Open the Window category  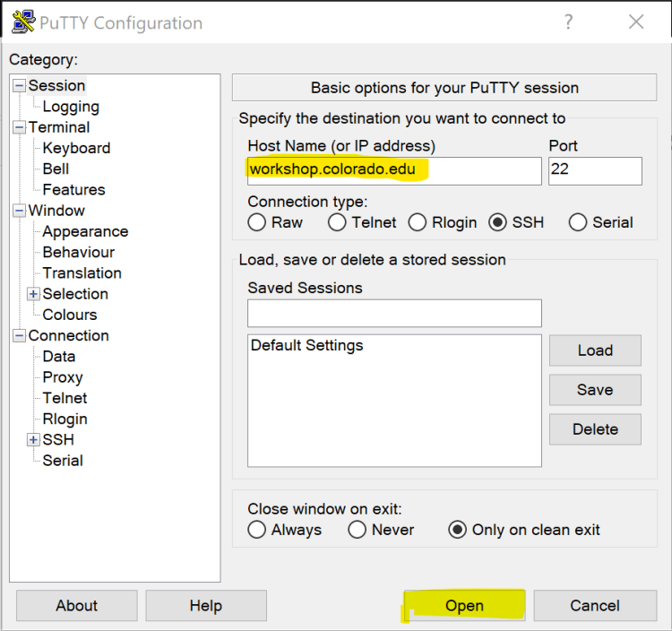tap(56, 211)
